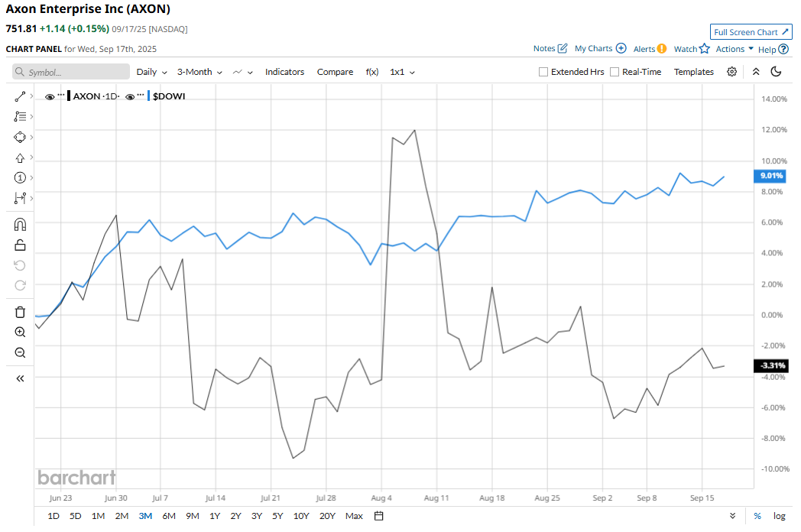Select the up arrow marker tool
Image resolution: width=801 pixels, height=532 pixels.
tap(20, 158)
